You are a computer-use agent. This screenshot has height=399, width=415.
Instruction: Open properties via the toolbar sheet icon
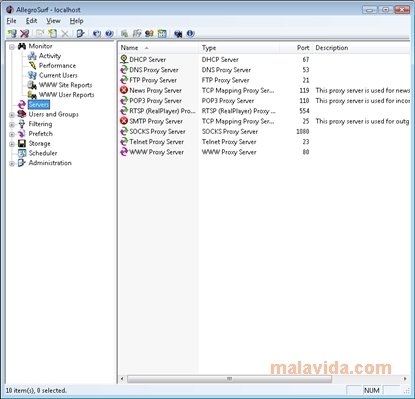tap(80, 33)
